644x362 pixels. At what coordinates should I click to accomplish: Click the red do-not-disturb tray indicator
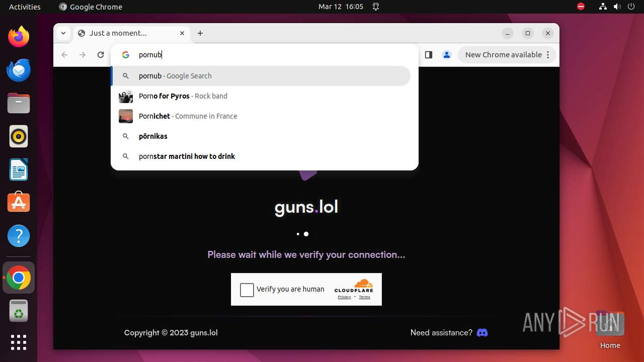(581, 7)
